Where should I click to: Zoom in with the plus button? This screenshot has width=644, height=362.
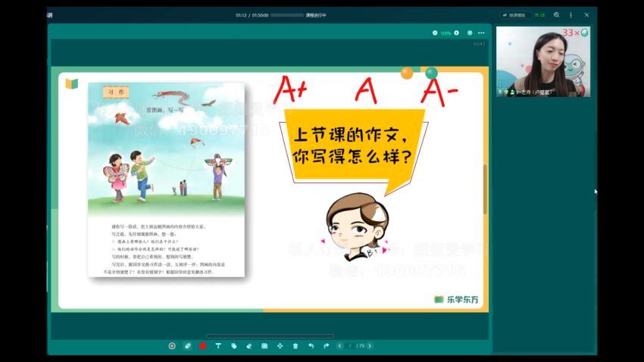pos(456,33)
